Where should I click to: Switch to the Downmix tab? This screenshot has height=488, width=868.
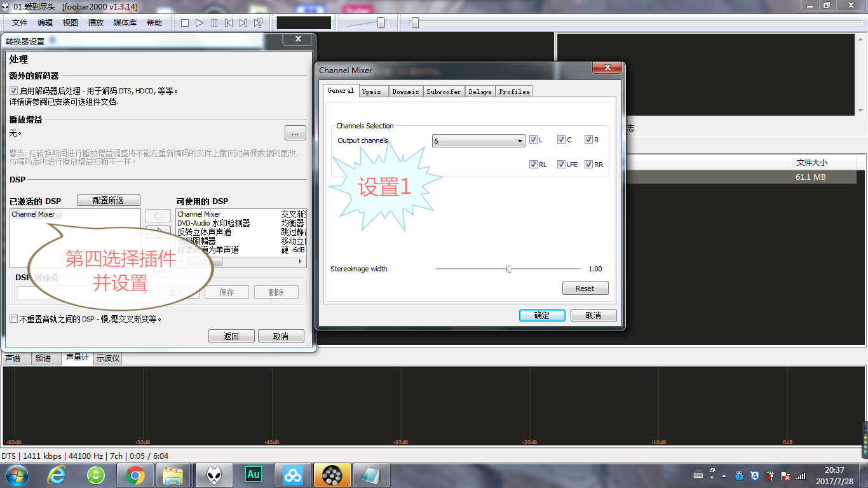coord(405,91)
